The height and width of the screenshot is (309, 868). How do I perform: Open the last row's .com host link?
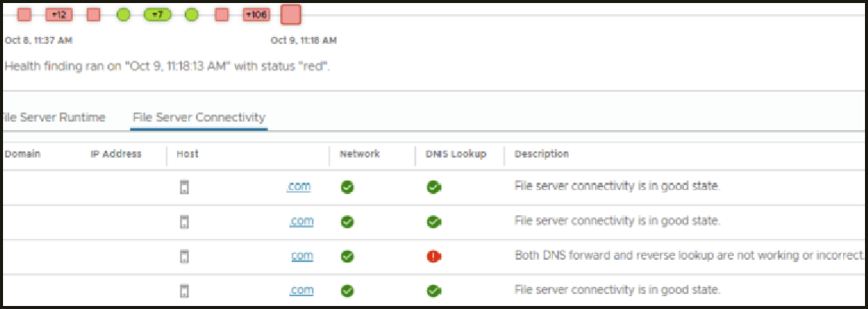tap(302, 290)
